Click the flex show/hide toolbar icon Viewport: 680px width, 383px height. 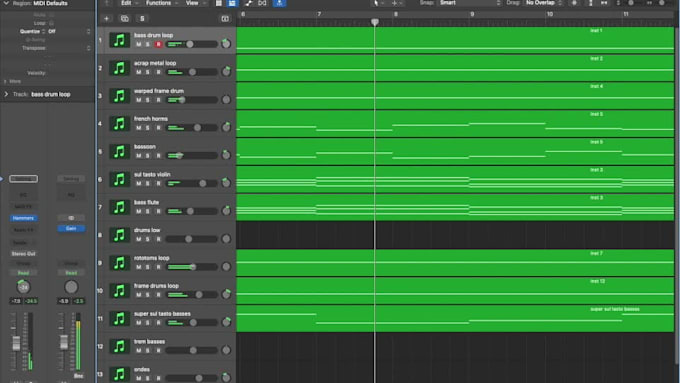(262, 3)
